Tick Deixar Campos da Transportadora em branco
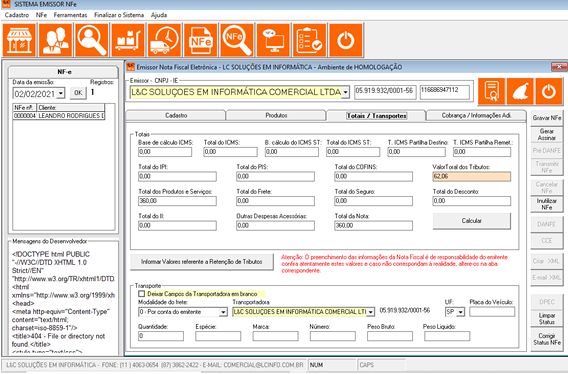This screenshot has width=568, height=374. (x=142, y=294)
